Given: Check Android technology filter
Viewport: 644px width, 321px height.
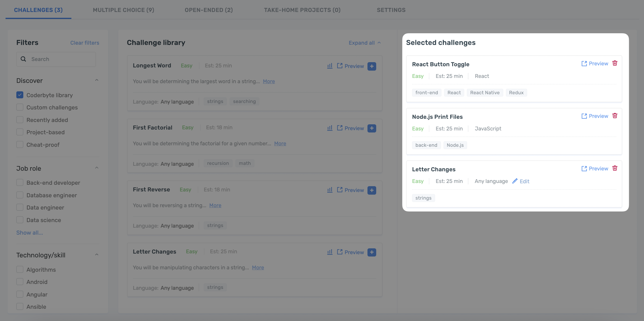Looking at the screenshot, I should tap(20, 282).
